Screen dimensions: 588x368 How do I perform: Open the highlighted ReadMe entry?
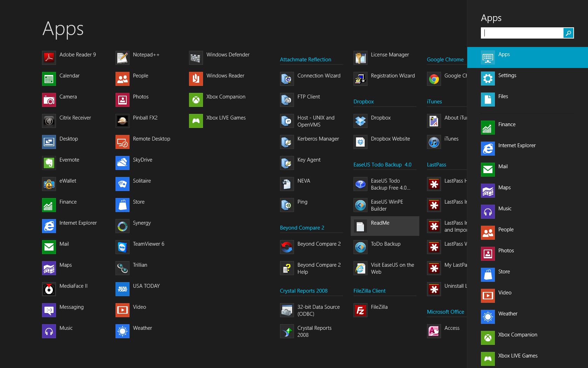[385, 226]
